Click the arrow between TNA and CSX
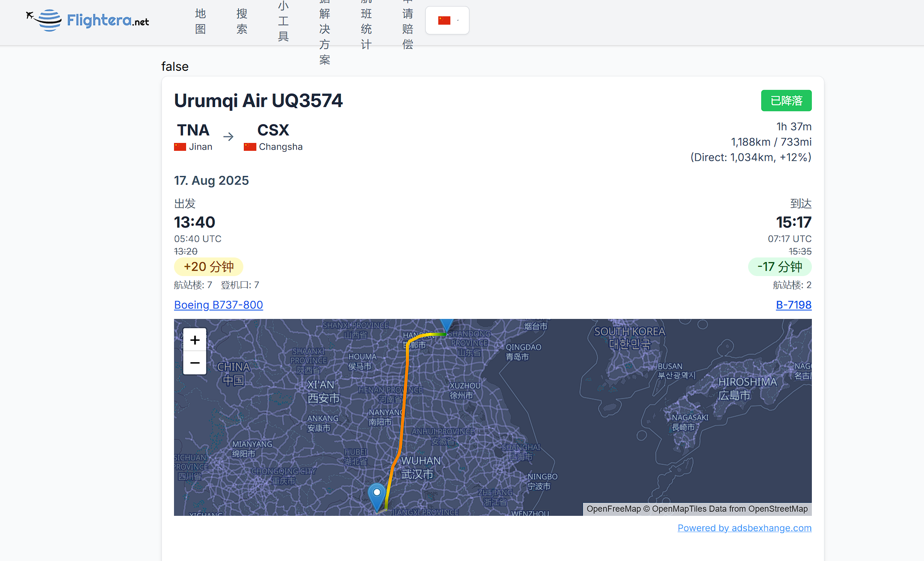 (228, 137)
